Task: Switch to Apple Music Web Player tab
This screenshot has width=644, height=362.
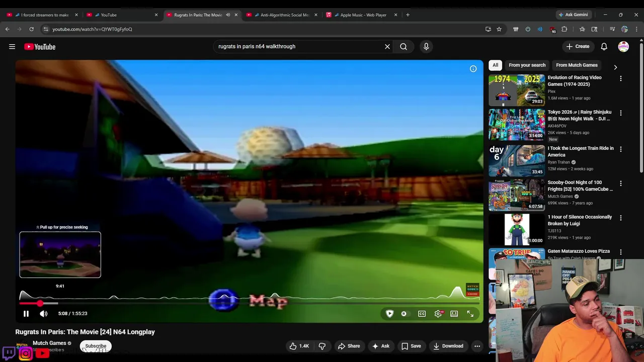Action: (362, 15)
